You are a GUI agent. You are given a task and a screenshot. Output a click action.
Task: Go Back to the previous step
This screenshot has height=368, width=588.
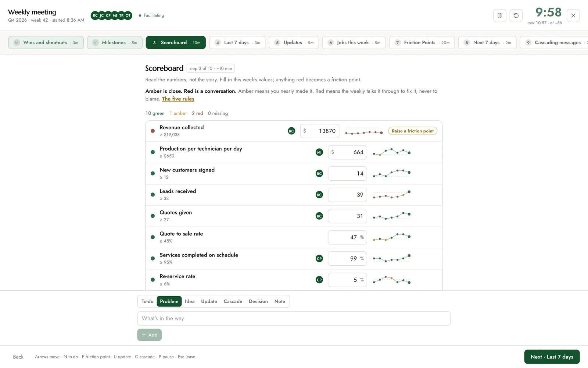coord(18,357)
